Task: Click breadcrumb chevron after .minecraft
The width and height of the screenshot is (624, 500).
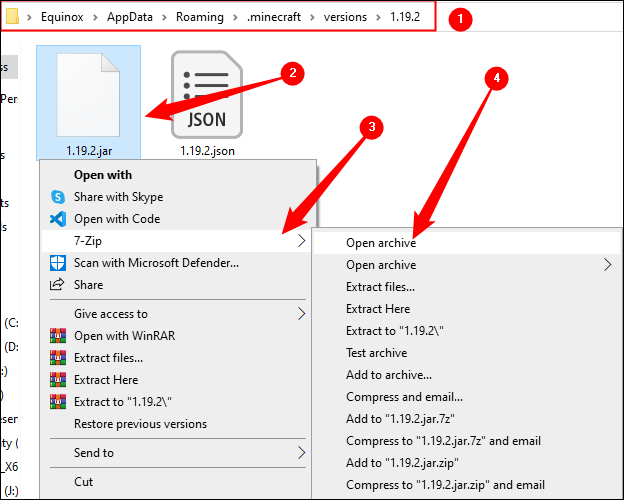Action: (312, 17)
